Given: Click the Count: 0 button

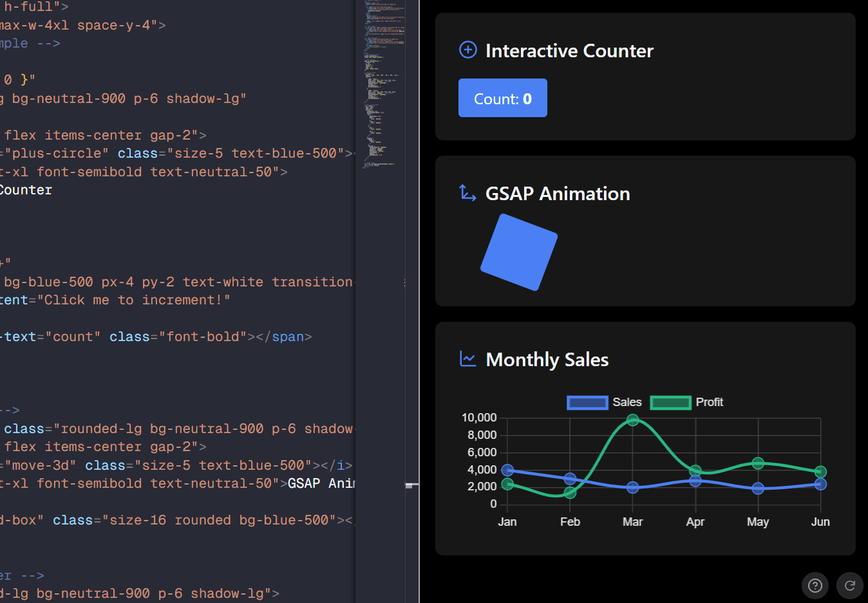Looking at the screenshot, I should pos(502,98).
